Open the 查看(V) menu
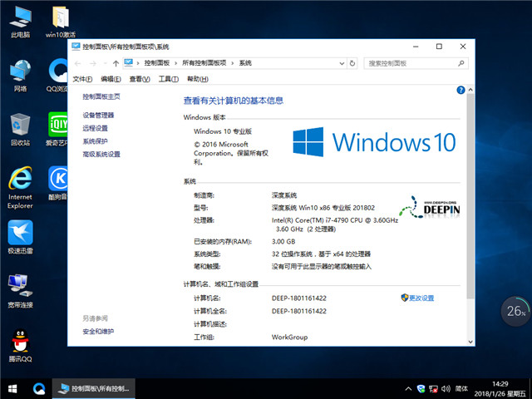532x399 pixels. [140, 79]
